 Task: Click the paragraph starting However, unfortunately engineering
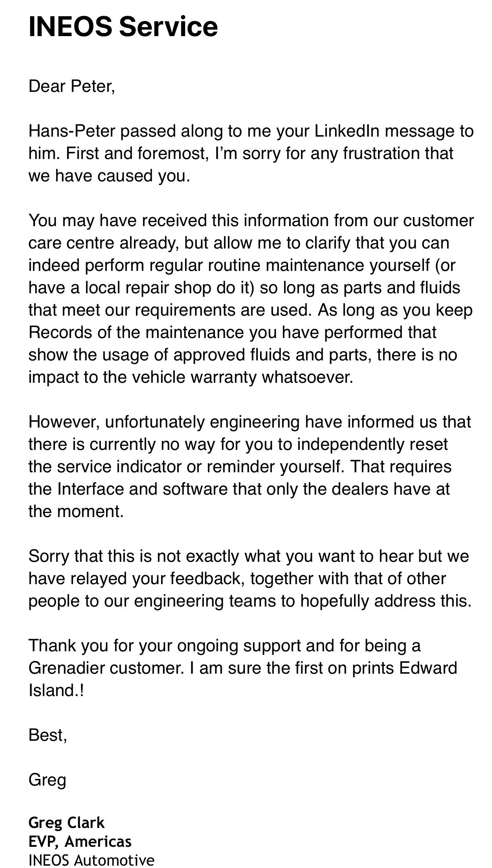(x=250, y=467)
